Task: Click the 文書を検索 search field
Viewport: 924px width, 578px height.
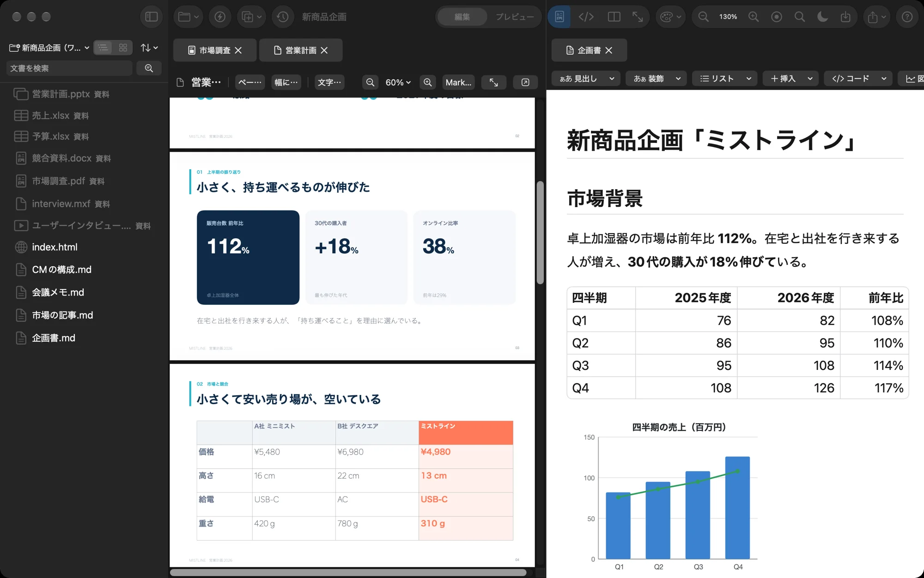Action: [x=69, y=68]
